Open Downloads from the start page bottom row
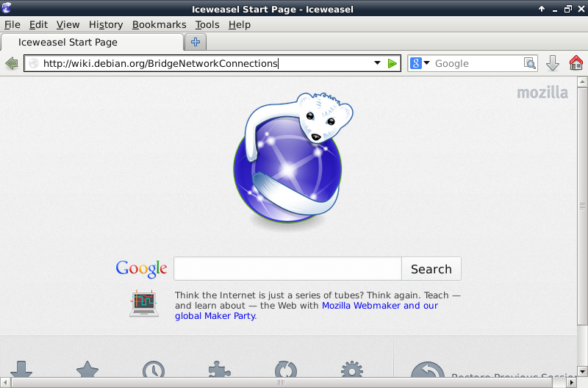The width and height of the screenshot is (588, 388). pos(21,370)
